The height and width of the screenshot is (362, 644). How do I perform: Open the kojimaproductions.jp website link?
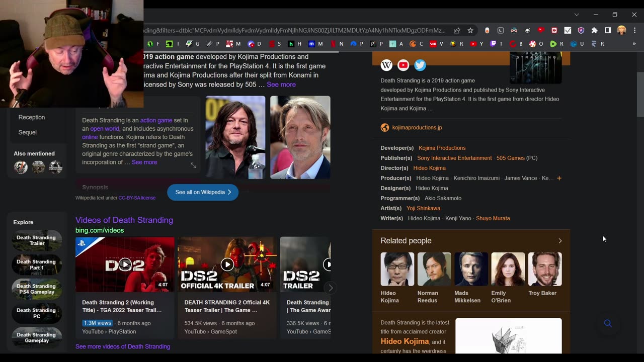[417, 128]
